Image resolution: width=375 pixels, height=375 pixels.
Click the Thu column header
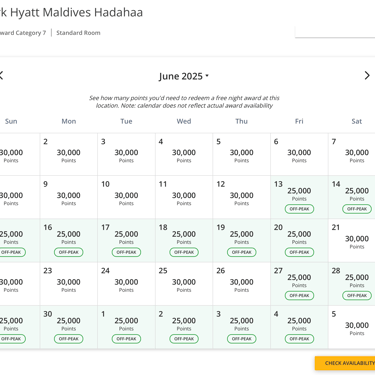pos(242,121)
